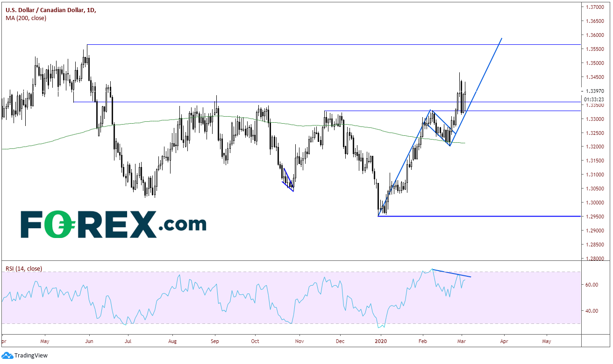This screenshot has width=613, height=364.
Task: Click the TradingView logo icon
Action: point(8,356)
